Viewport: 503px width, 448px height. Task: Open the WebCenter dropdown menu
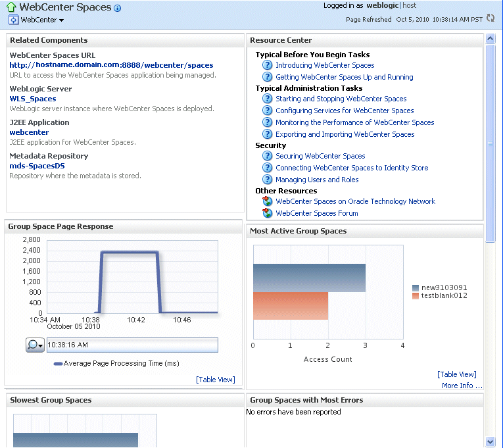(x=42, y=20)
